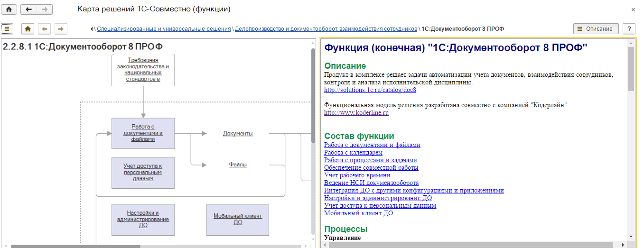Click the diagram's horizontal scrollbar thumb

(76, 246)
